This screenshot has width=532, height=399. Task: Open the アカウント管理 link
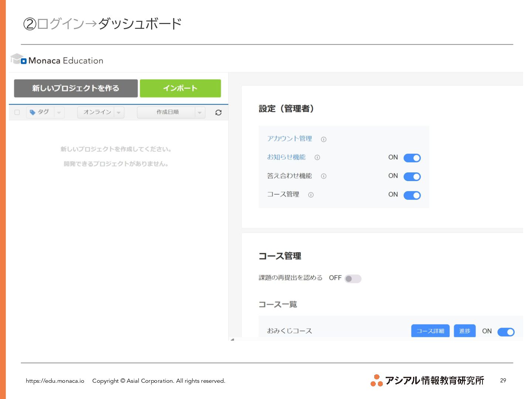[290, 139]
